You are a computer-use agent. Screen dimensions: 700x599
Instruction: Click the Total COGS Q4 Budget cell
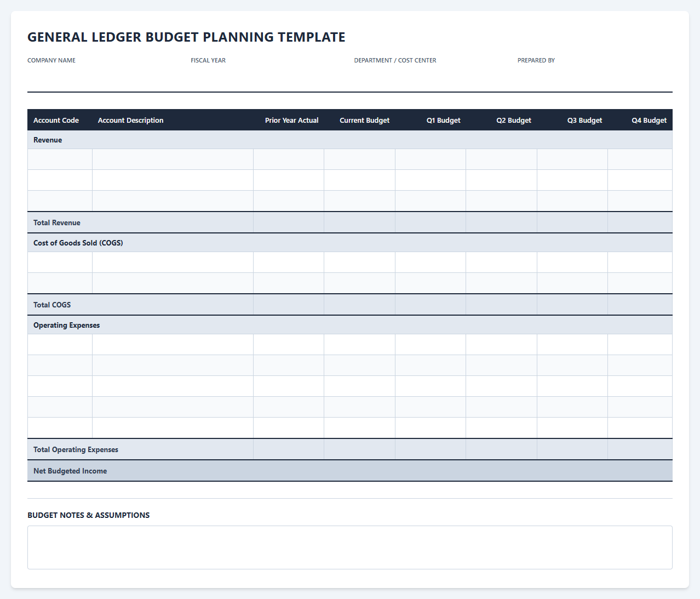coord(640,305)
